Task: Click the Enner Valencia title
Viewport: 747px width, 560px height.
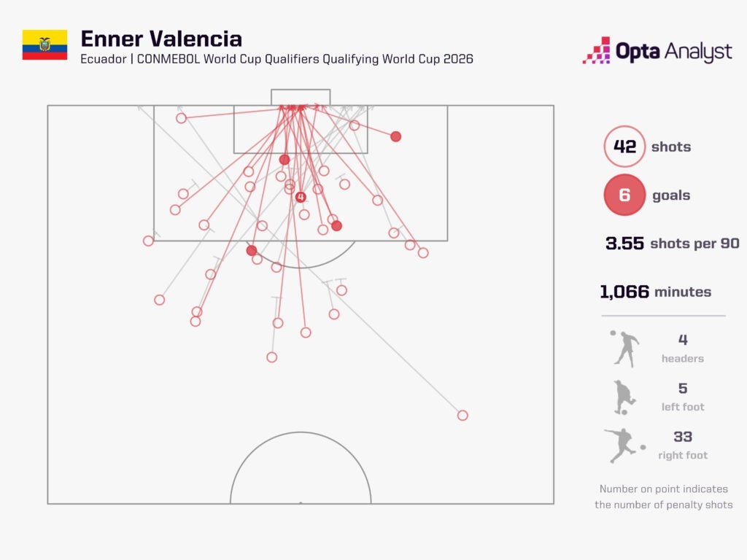Action: pos(161,39)
